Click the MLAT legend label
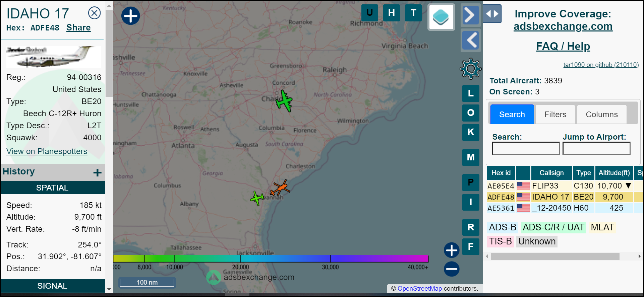 click(602, 227)
